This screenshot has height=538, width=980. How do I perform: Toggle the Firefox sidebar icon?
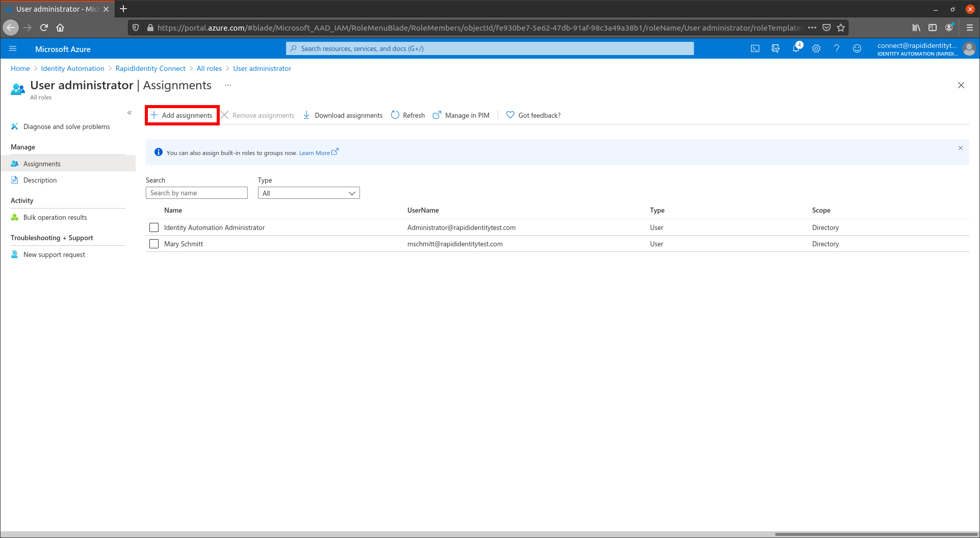933,28
